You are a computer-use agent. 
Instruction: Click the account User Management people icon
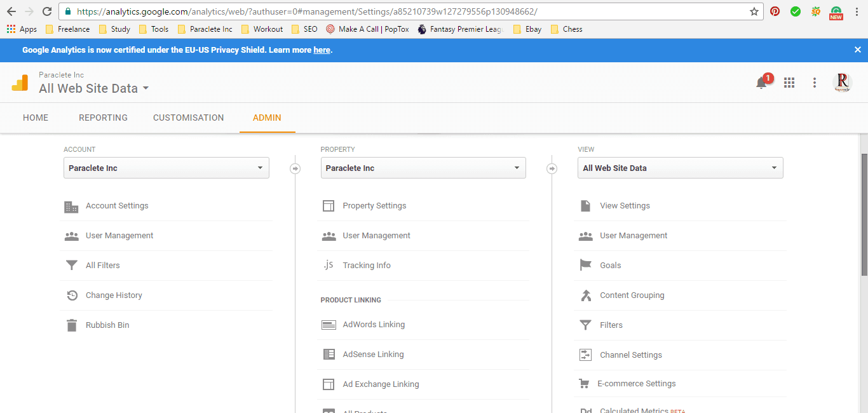click(71, 236)
